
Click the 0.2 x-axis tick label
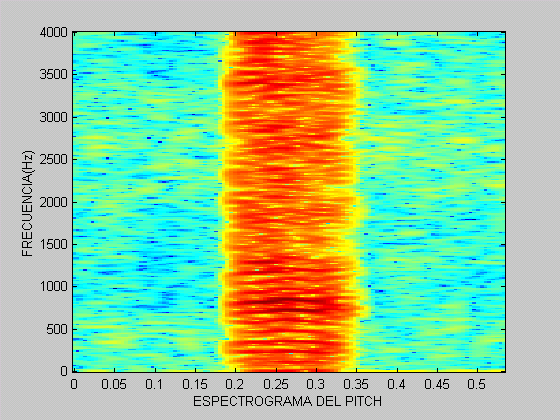tap(235, 384)
